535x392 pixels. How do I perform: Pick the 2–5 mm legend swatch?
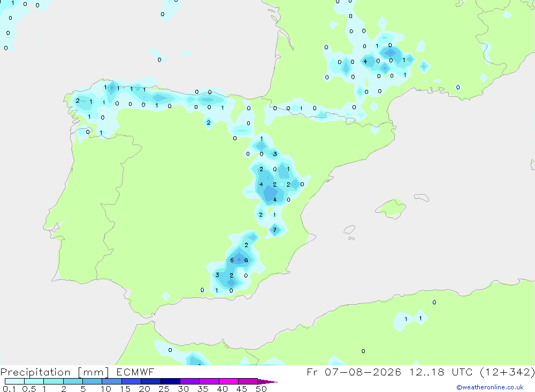[73, 381]
